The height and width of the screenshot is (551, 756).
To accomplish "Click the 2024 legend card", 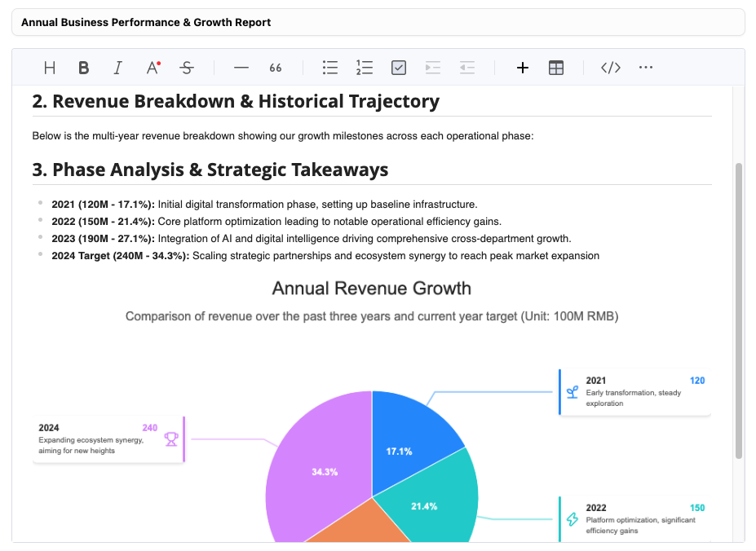I will coord(109,439).
